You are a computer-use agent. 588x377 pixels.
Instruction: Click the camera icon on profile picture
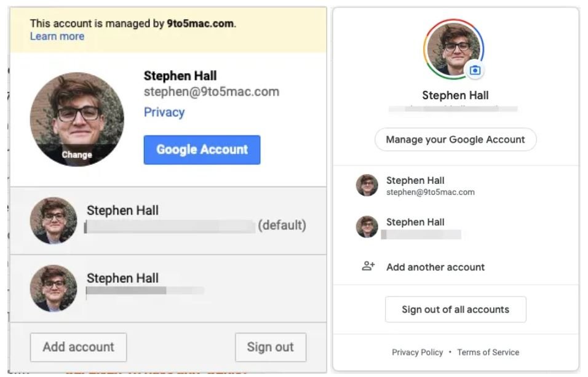coord(474,71)
